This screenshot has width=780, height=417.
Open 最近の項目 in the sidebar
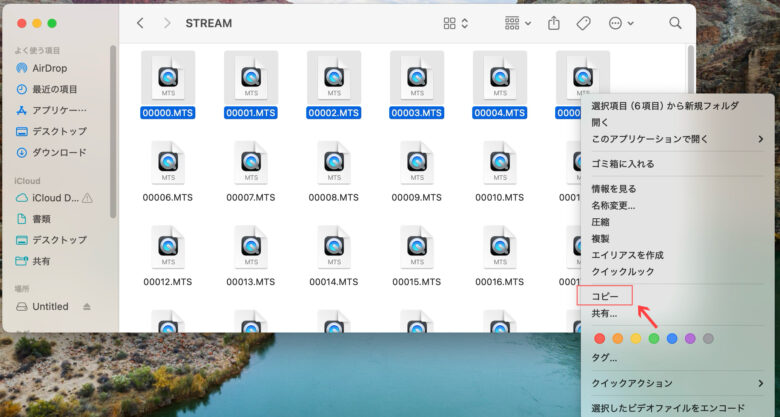pos(54,89)
